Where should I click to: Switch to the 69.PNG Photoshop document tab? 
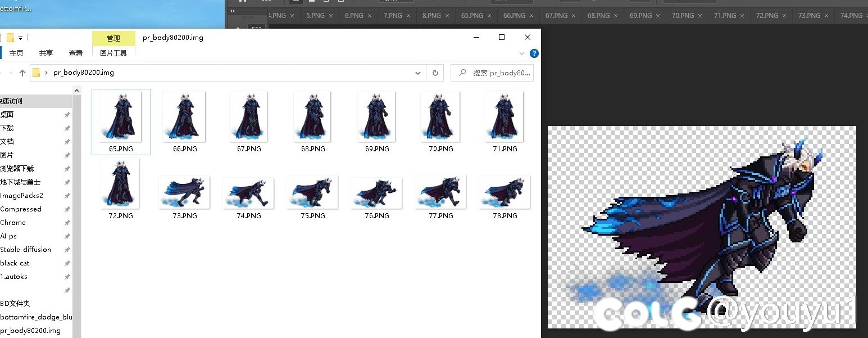640,16
